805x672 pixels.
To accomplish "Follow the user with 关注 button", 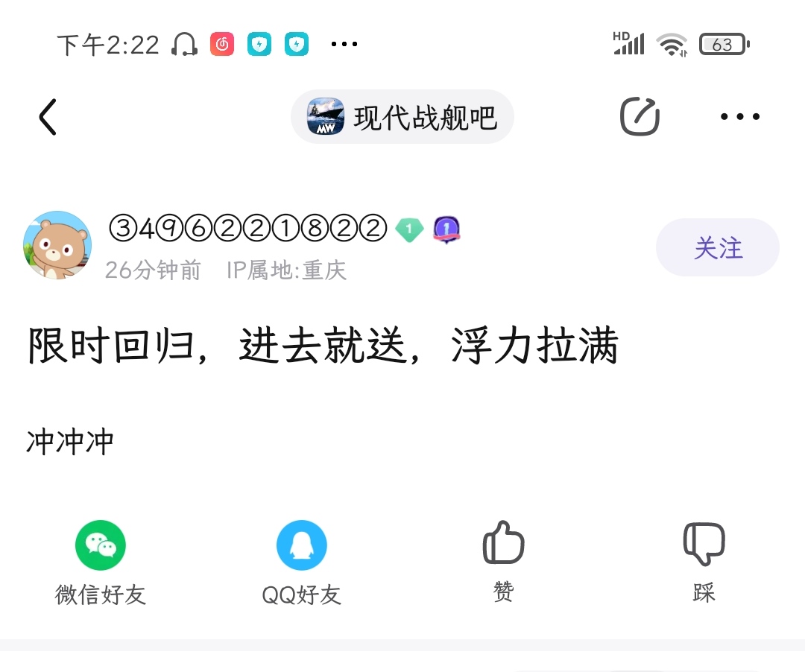I will pos(718,247).
